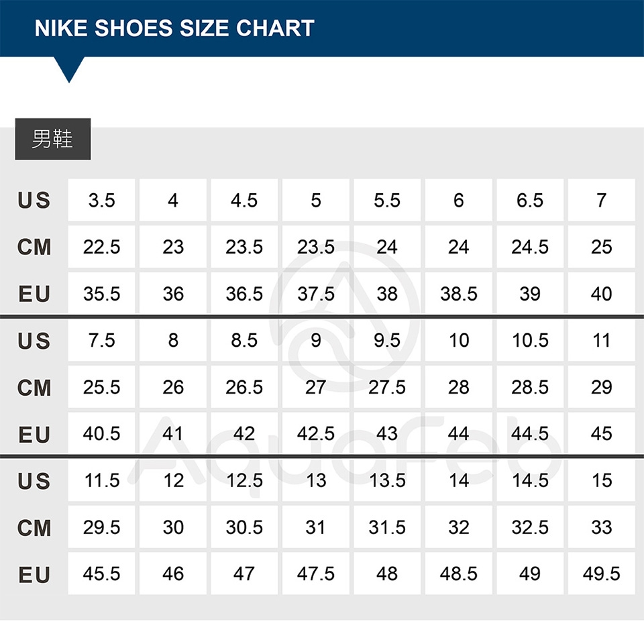Select US size 12 cell

coord(173,481)
